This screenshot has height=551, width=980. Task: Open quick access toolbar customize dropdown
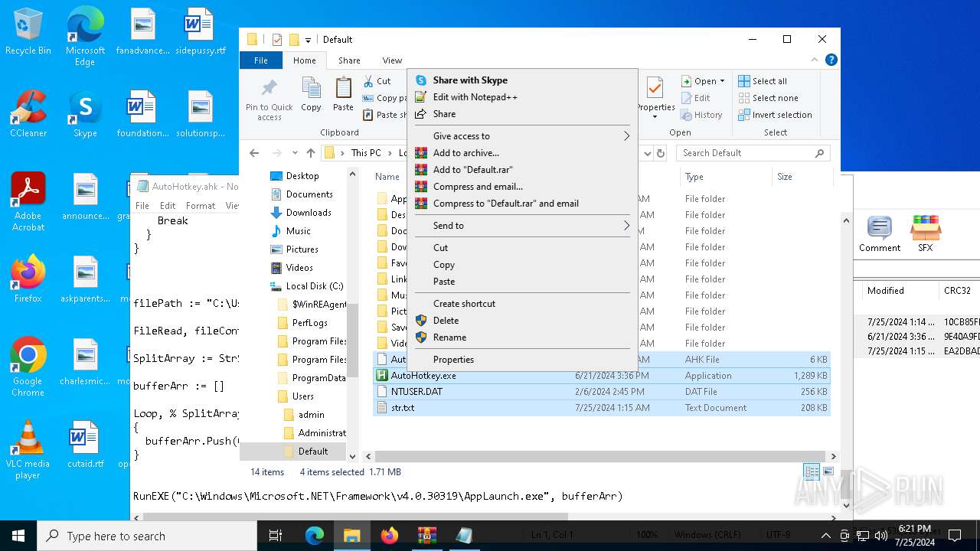[308, 40]
